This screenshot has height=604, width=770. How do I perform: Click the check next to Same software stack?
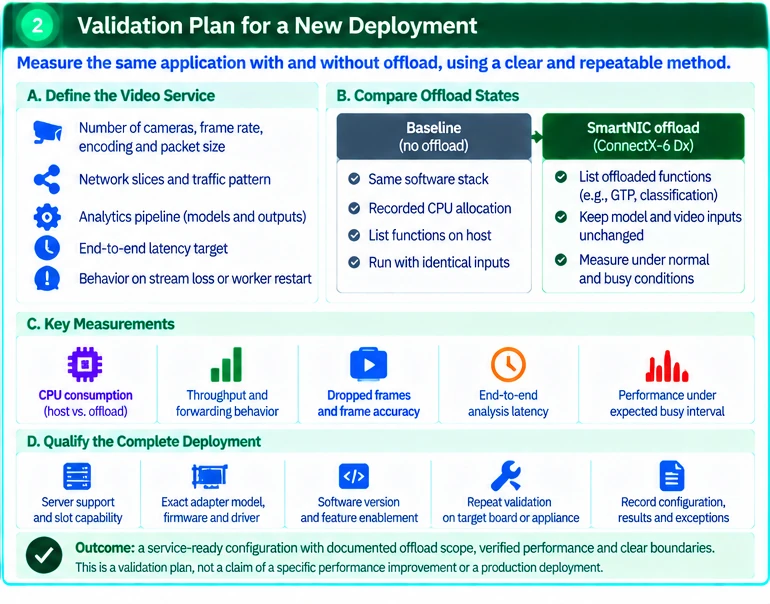354,179
